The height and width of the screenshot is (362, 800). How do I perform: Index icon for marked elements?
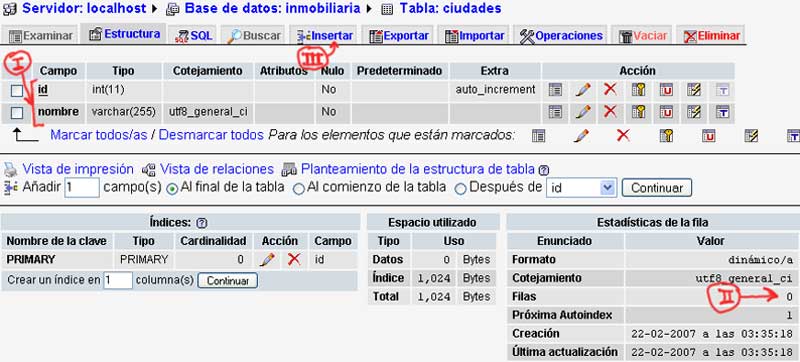[x=751, y=135]
